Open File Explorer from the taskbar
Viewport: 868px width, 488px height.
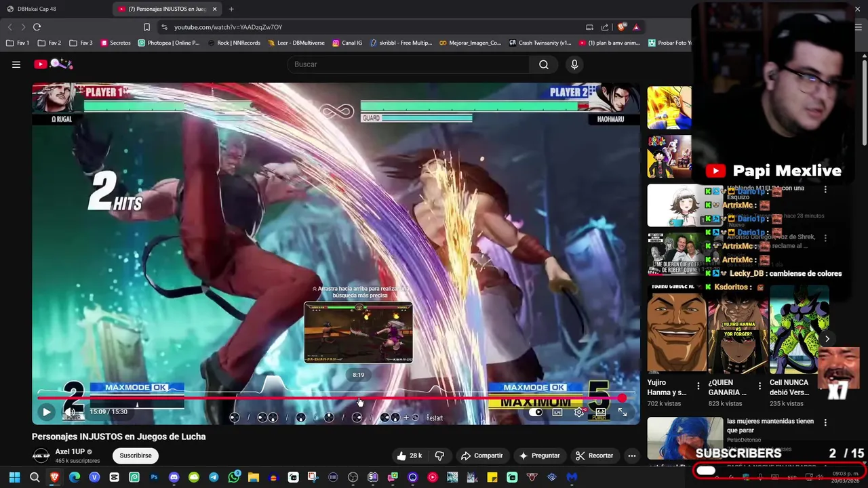pyautogui.click(x=254, y=477)
